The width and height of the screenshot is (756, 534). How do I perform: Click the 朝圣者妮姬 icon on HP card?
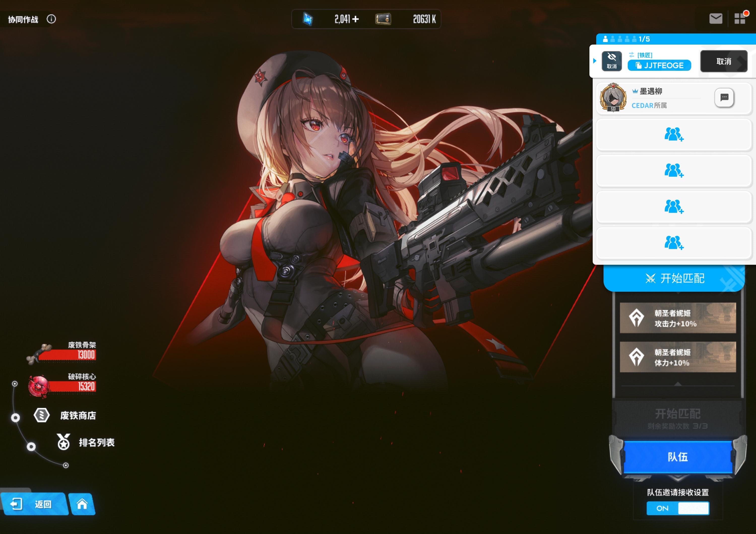(636, 357)
